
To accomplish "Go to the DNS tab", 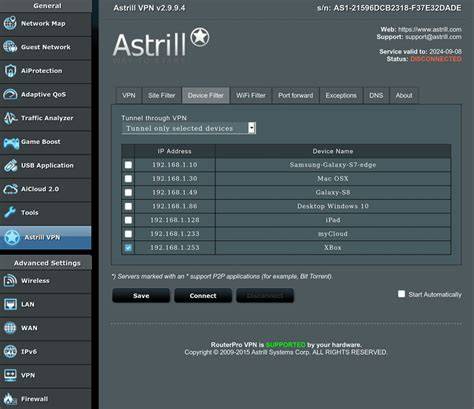I will tap(376, 96).
